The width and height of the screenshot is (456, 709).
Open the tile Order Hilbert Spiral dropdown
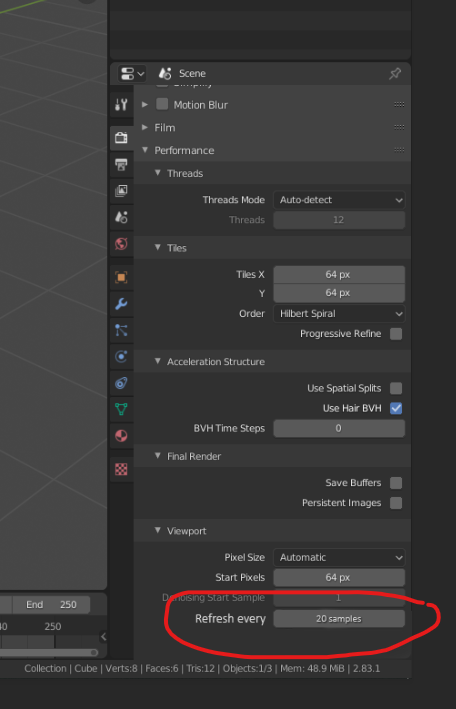(339, 313)
